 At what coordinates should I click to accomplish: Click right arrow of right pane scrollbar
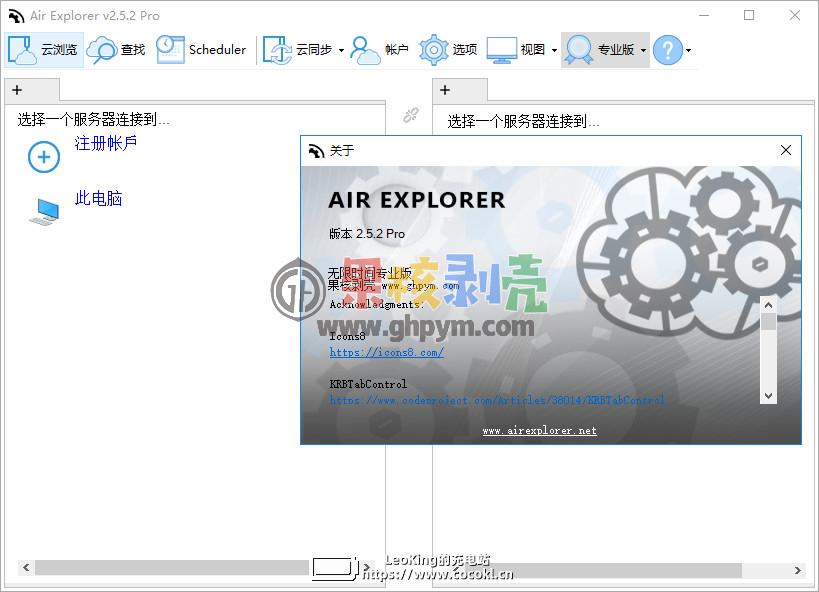coord(798,570)
